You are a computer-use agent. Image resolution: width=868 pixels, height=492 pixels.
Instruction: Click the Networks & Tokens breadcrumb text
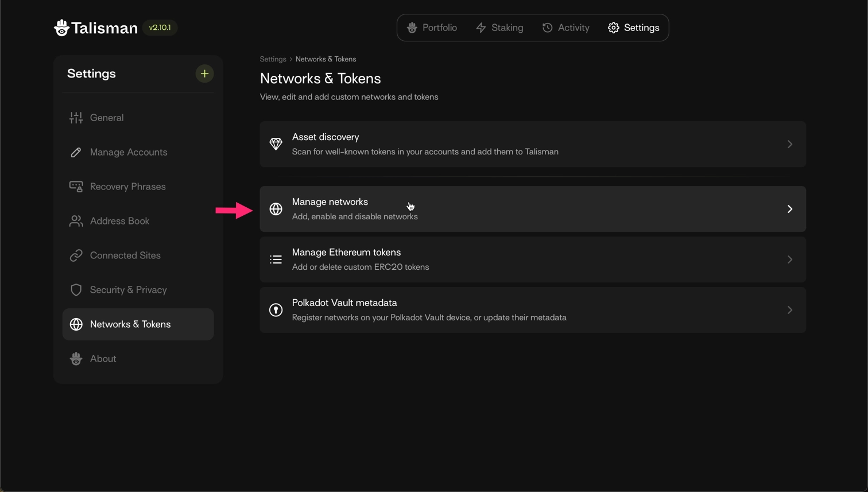tap(325, 59)
